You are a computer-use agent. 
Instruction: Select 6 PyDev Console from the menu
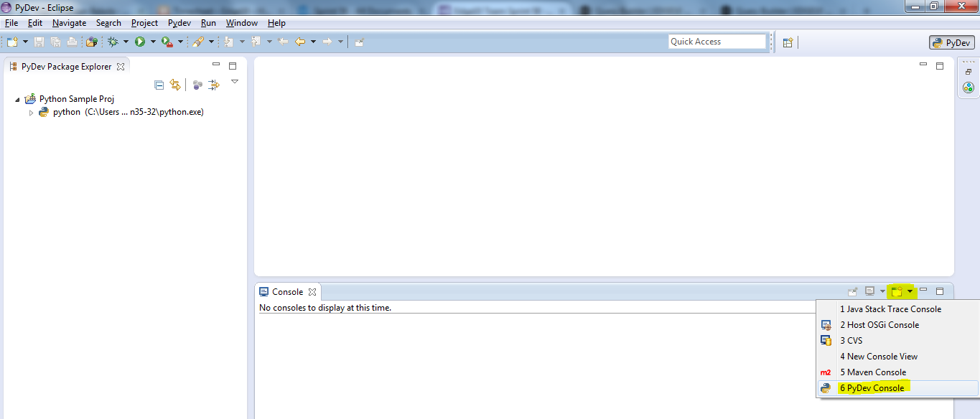coord(872,387)
